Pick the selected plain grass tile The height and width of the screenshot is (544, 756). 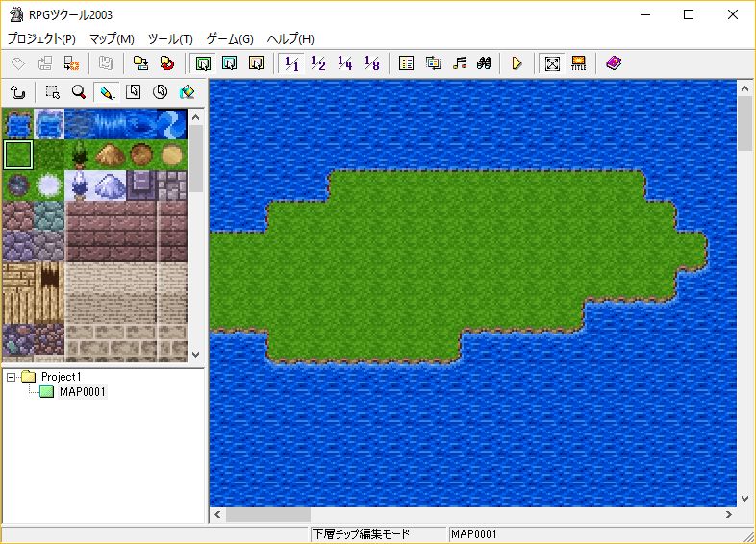pyautogui.click(x=18, y=155)
